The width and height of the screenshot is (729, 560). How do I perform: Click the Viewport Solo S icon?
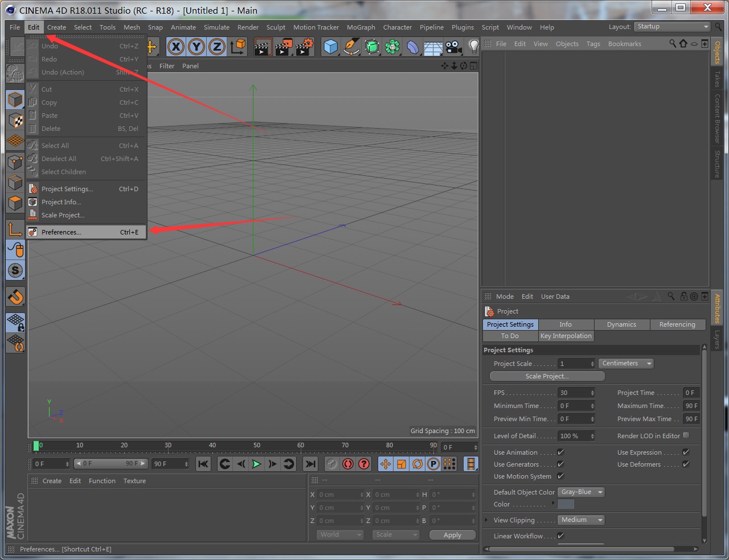pyautogui.click(x=15, y=270)
